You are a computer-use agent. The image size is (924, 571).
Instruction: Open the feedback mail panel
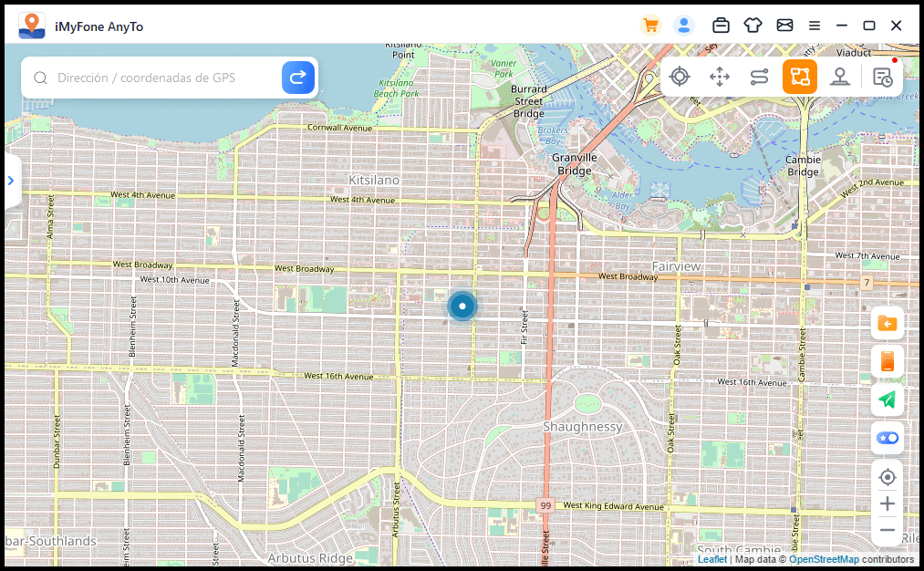point(784,26)
